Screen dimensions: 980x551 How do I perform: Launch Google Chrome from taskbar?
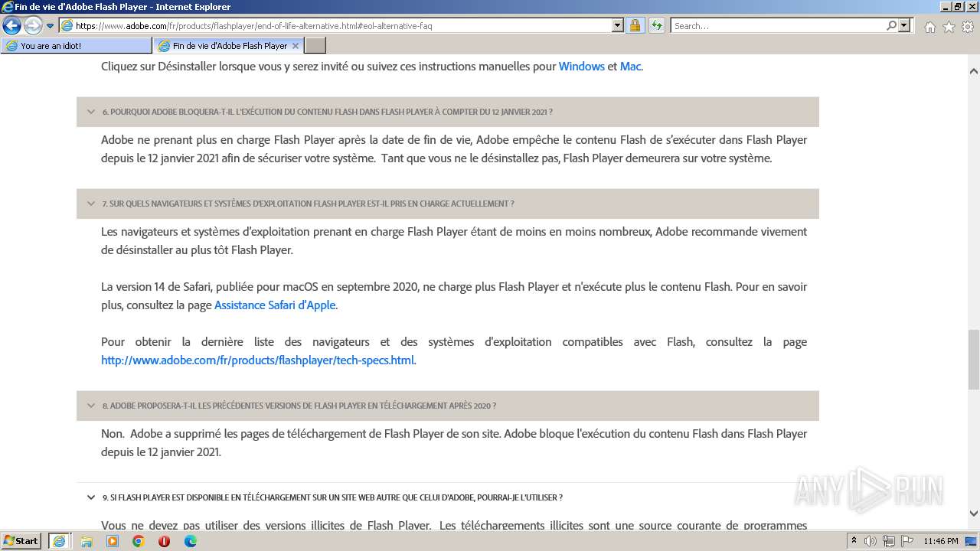tap(139, 541)
